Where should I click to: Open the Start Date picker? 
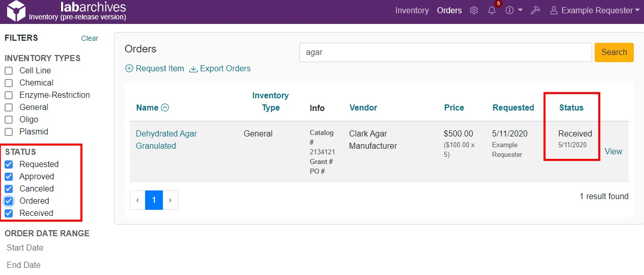click(x=25, y=248)
